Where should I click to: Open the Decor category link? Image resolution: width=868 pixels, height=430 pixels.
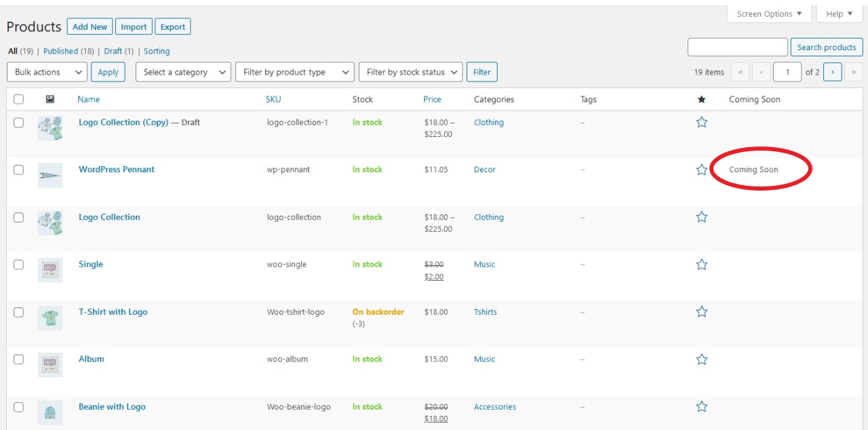[485, 170]
